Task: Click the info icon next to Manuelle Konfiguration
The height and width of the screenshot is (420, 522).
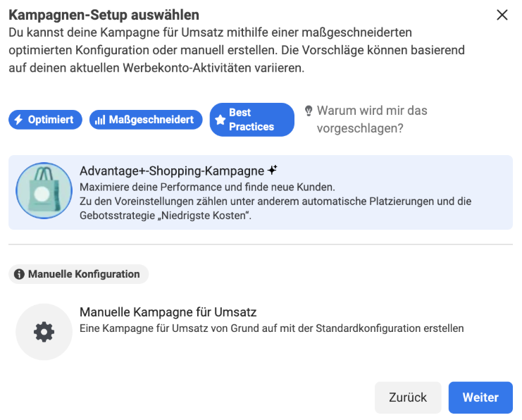Action: pyautogui.click(x=19, y=274)
